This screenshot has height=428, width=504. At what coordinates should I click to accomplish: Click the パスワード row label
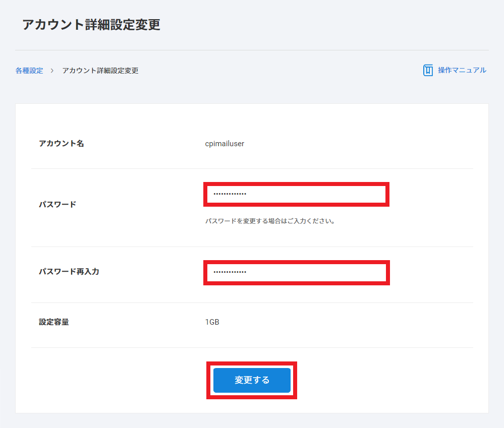coord(58,205)
